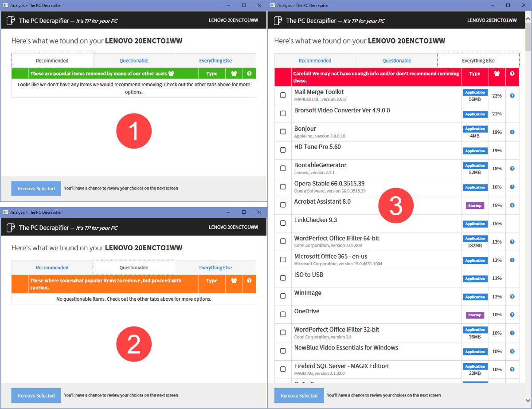Tick the Opera Stable checkbox
The image size is (532, 409).
(283, 187)
